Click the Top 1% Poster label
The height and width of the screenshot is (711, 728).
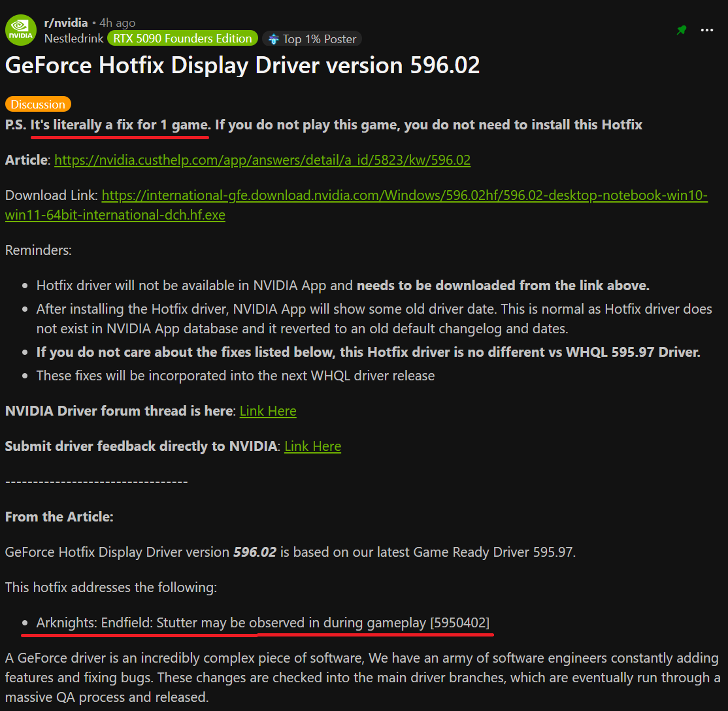[x=320, y=39]
